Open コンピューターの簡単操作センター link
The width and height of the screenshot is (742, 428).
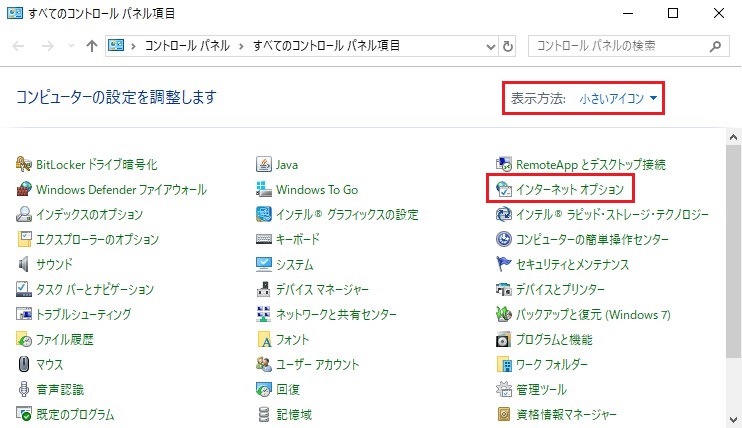pyautogui.click(x=592, y=240)
